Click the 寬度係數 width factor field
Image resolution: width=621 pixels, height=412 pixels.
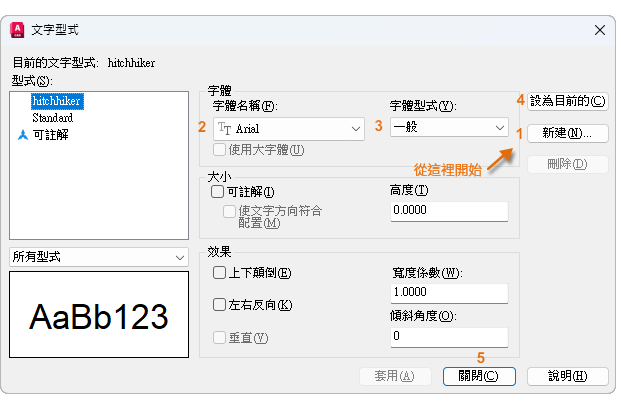pyautogui.click(x=448, y=292)
